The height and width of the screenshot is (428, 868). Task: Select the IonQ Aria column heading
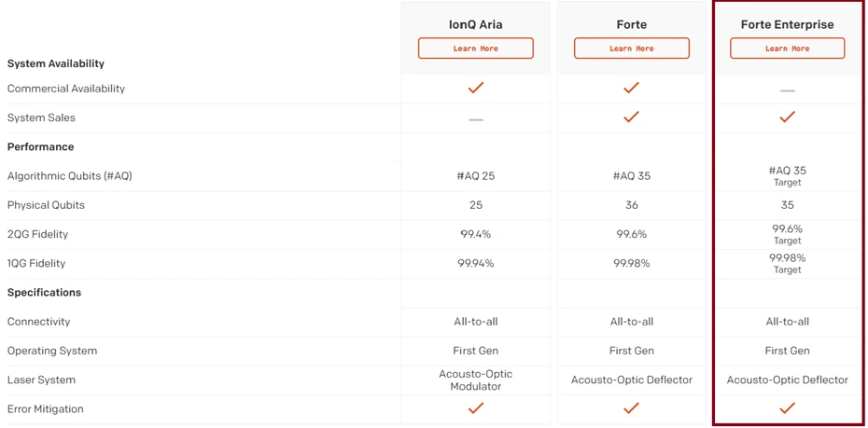[x=475, y=24]
